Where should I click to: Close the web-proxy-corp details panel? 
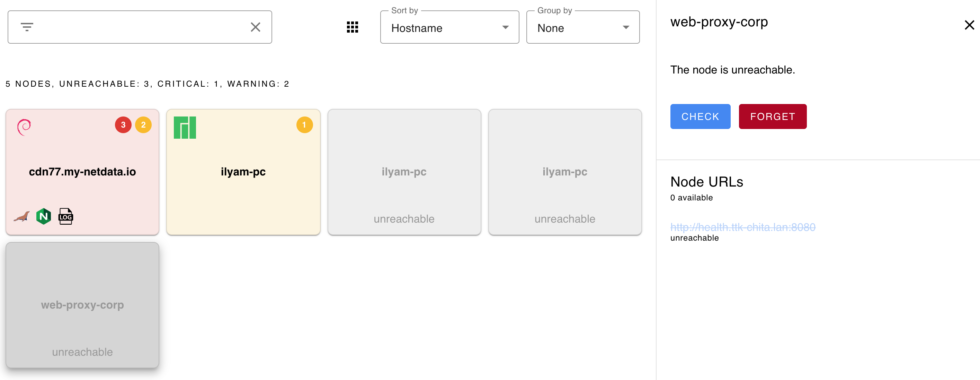[x=969, y=25]
